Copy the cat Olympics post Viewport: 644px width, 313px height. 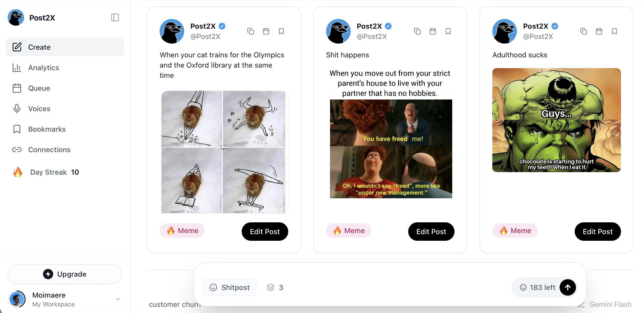pos(250,31)
